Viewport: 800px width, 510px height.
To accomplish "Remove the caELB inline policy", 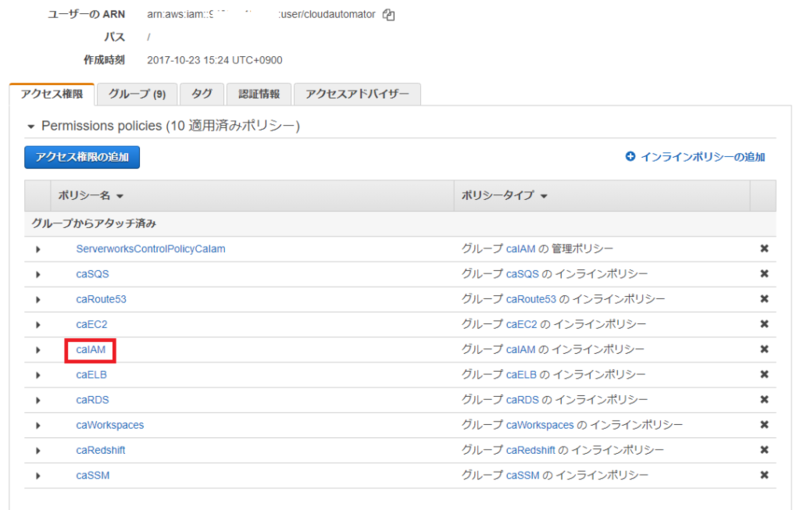I will point(764,374).
